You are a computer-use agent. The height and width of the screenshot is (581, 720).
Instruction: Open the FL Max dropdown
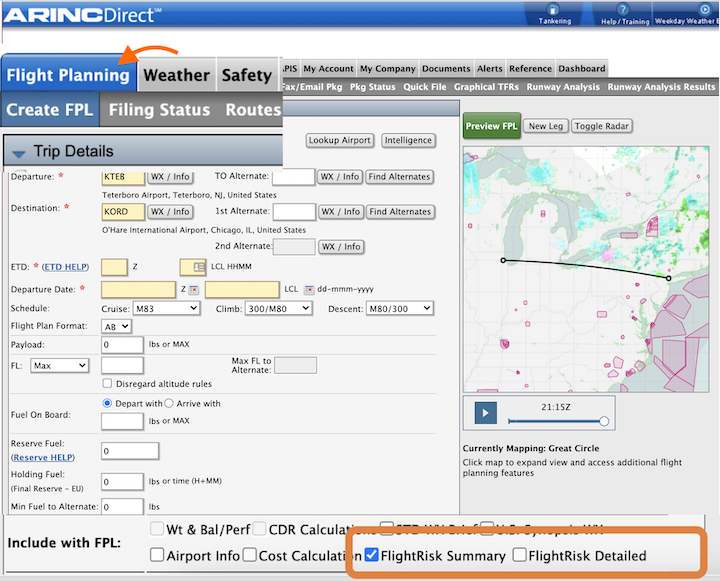[59, 366]
